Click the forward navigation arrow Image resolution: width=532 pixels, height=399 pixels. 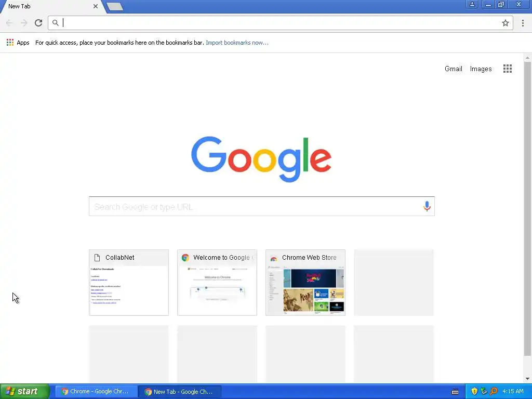24,23
